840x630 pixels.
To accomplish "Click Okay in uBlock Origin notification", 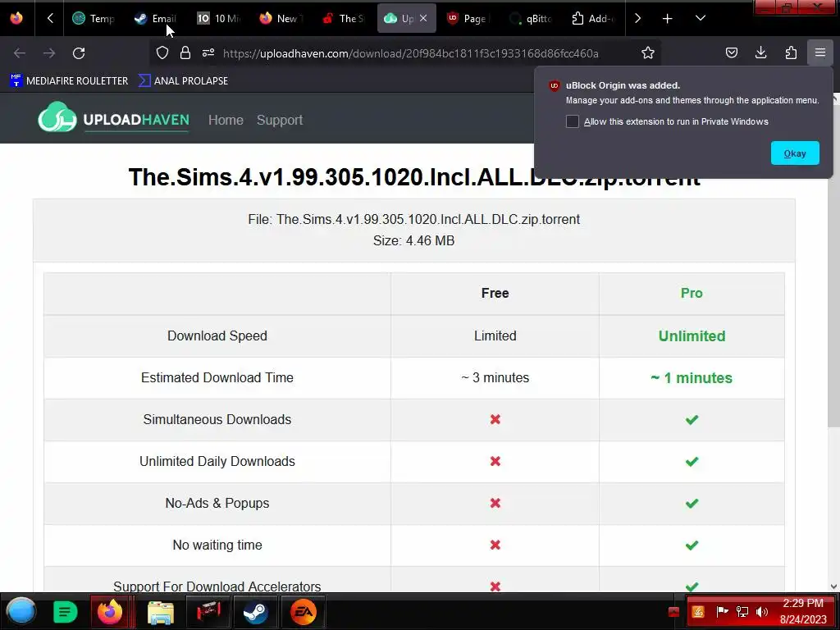I will (x=795, y=153).
